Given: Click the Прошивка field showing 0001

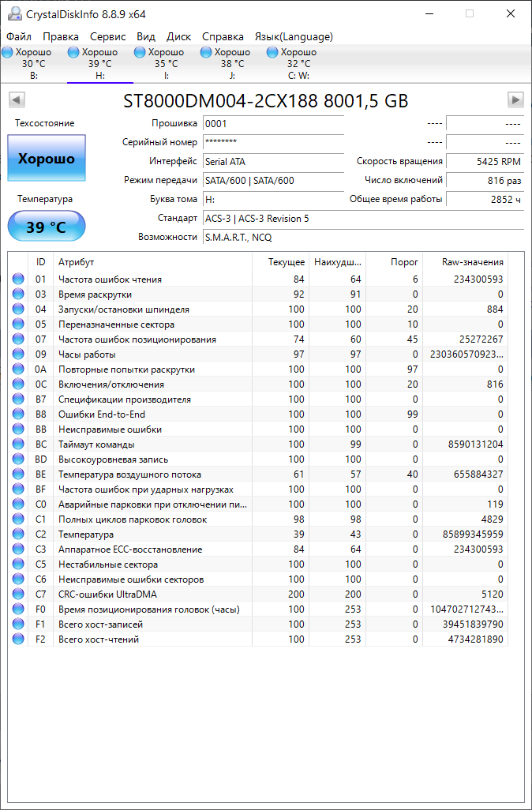Looking at the screenshot, I should (273, 123).
